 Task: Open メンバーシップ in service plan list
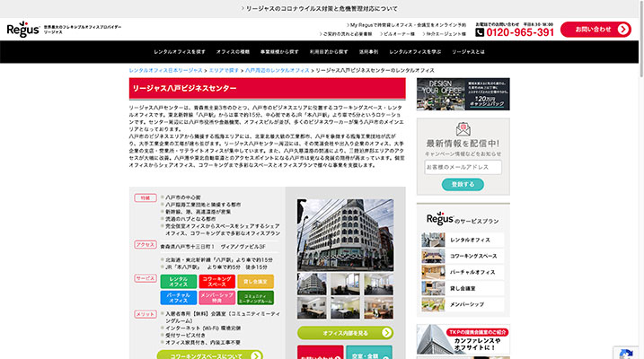(x=463, y=304)
